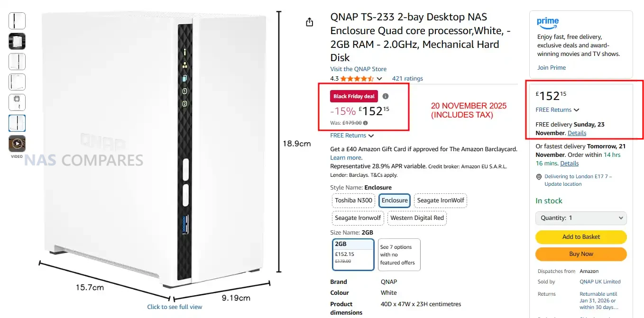Click the info icon beside Was price
Viewport: 644px width, 318px height.
365,123
